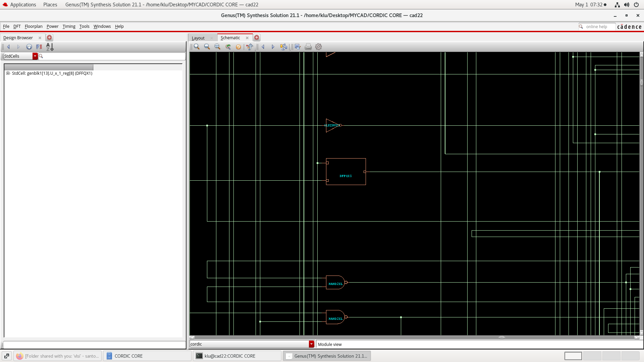
Task: Click the go up hierarchy arrow icon
Action: click(x=250, y=47)
